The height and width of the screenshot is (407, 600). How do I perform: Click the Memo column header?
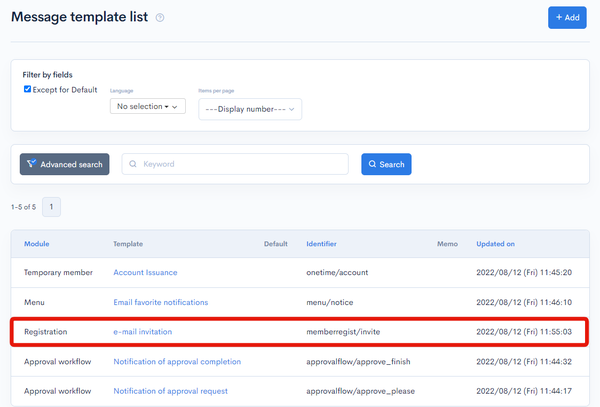(447, 244)
